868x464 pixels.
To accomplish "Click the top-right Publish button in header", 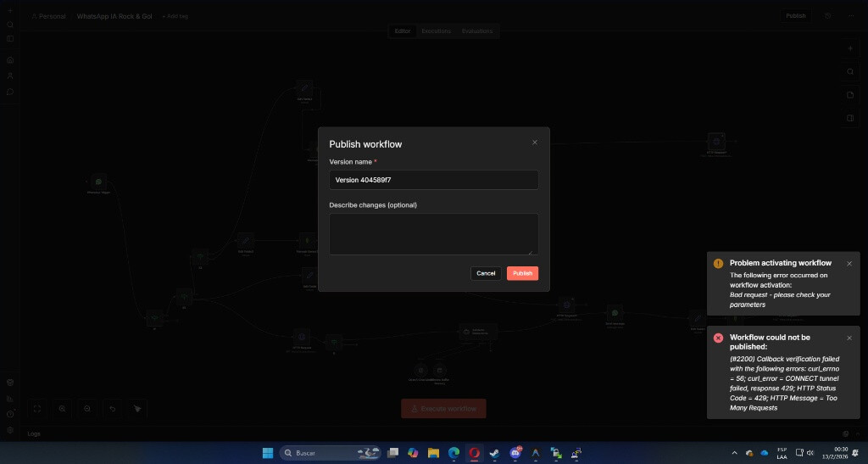I will point(795,16).
